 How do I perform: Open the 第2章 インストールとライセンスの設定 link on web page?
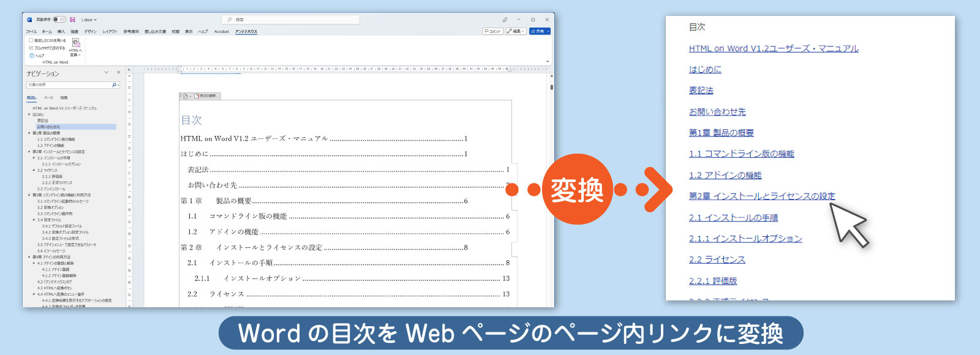point(762,196)
